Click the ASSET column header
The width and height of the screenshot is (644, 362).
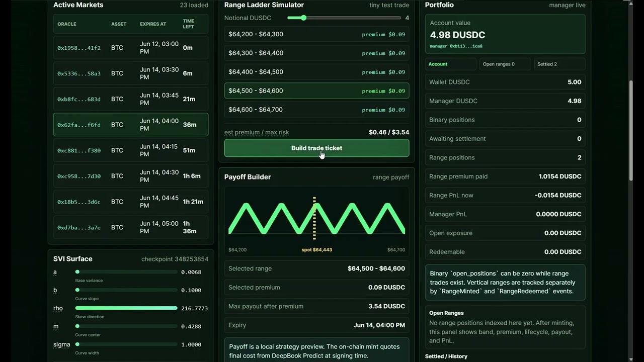pos(119,24)
